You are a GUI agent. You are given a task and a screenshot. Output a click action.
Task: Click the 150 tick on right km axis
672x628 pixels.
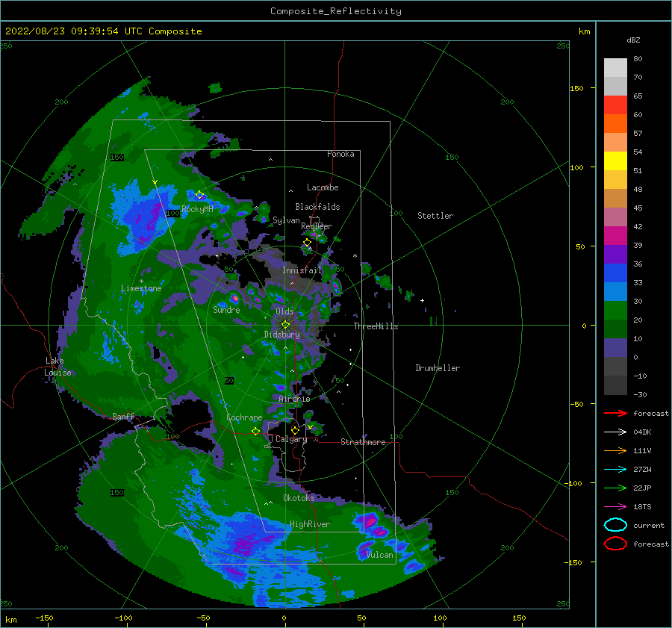[576, 88]
